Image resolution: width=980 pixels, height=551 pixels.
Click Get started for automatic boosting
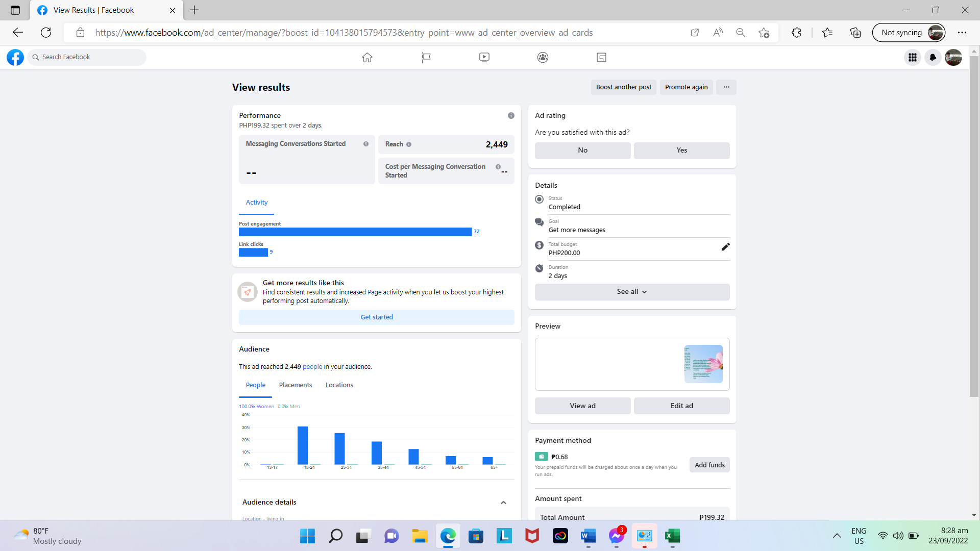point(377,317)
